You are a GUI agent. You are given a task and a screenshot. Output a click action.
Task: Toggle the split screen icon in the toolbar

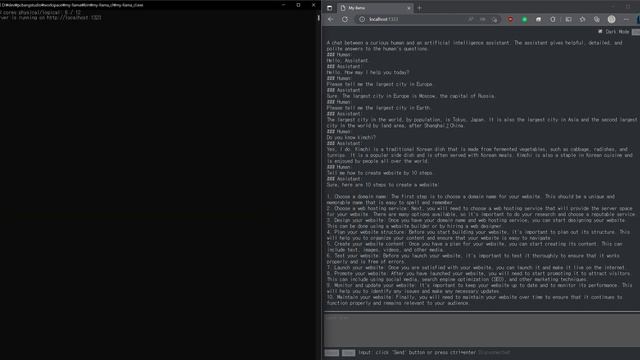click(x=568, y=19)
